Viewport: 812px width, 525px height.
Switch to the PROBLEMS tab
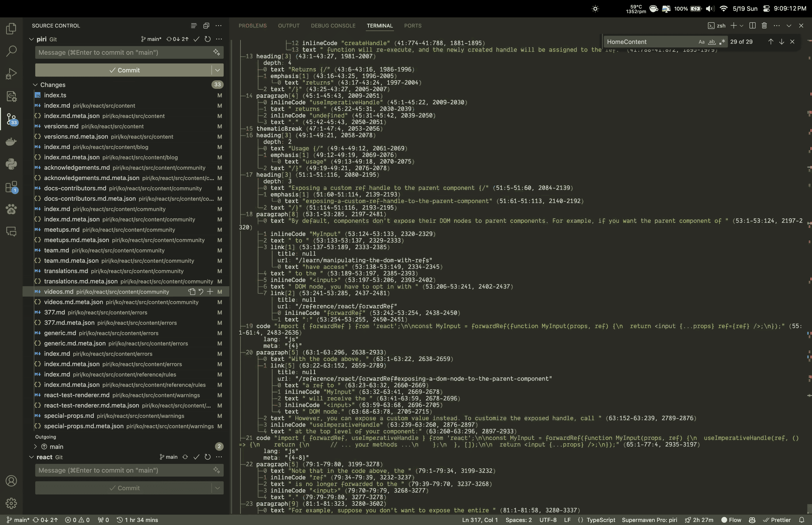click(253, 26)
